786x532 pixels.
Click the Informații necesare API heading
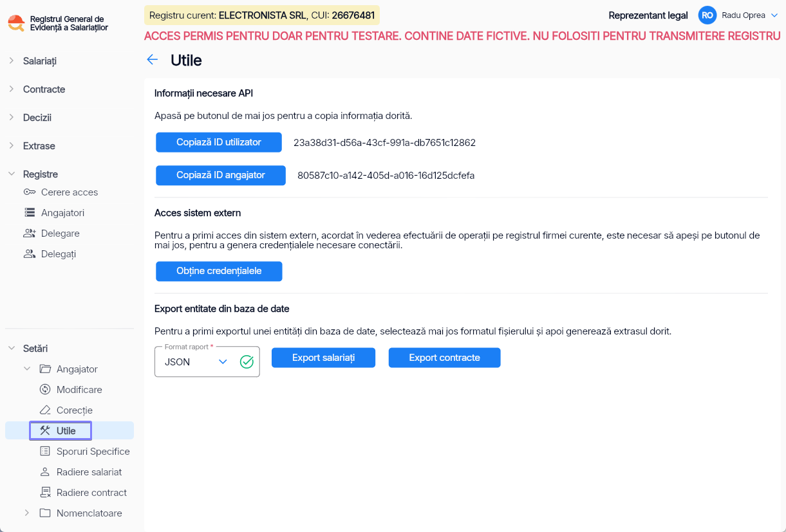pos(203,93)
